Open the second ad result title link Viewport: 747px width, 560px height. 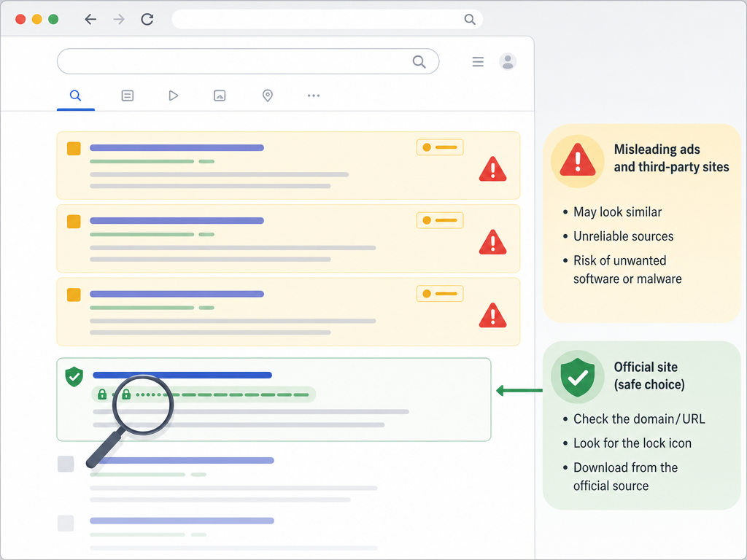point(177,220)
